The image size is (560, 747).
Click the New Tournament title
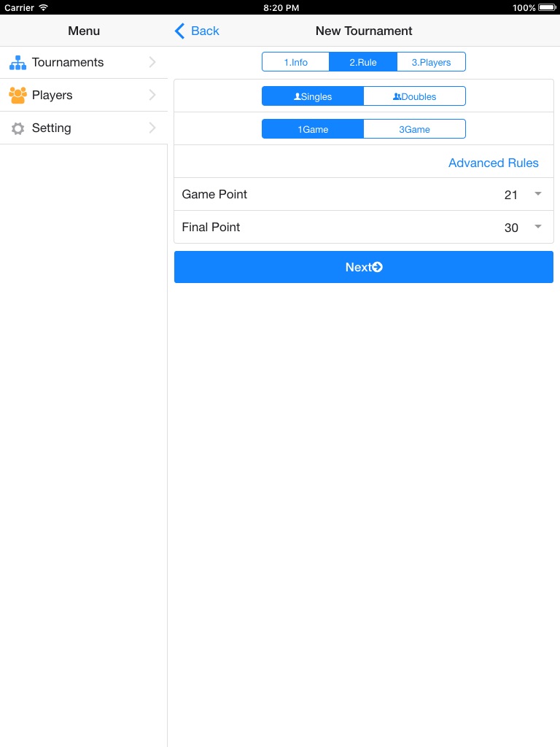(364, 31)
